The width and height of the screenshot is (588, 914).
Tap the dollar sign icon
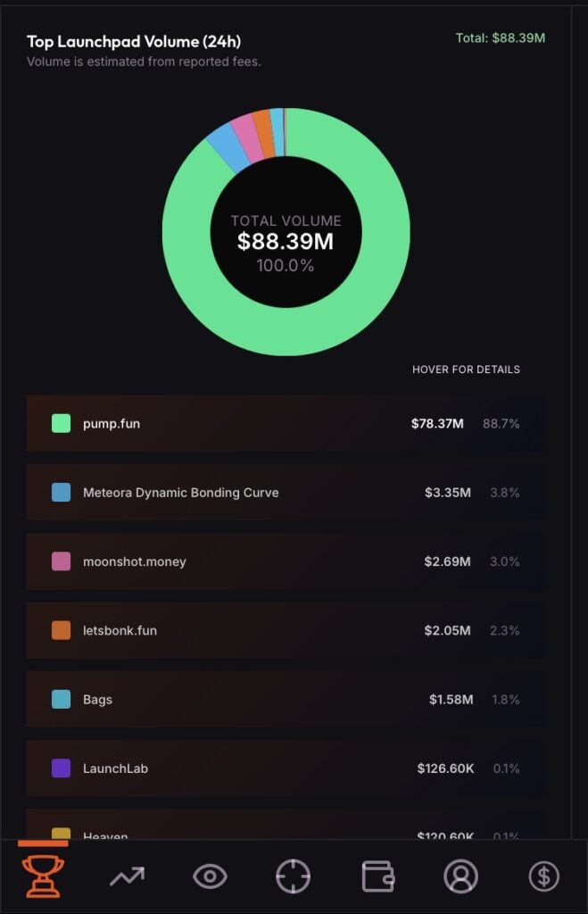coord(543,877)
